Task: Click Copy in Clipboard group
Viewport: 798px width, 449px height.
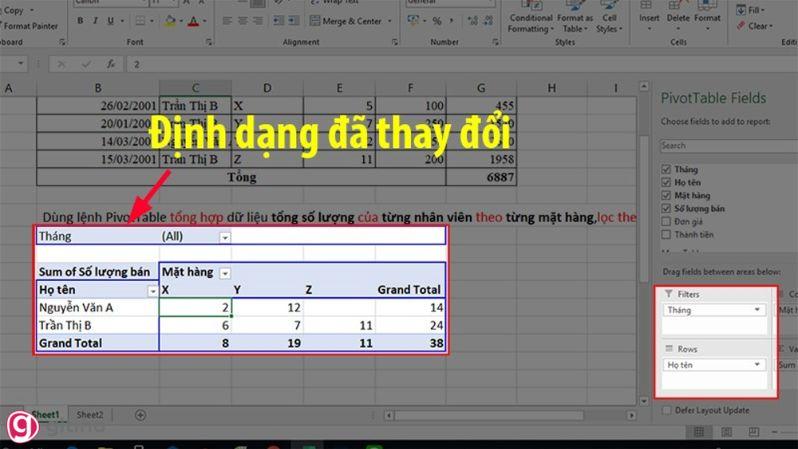Action: point(14,10)
